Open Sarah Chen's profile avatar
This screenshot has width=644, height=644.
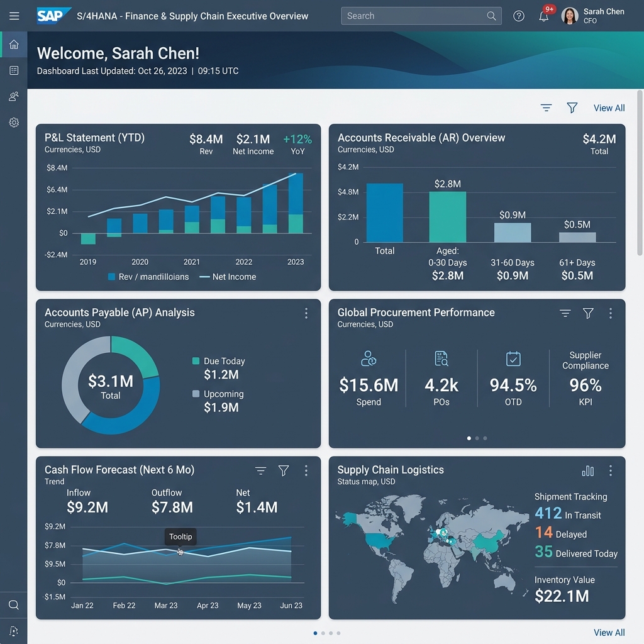[x=570, y=16]
